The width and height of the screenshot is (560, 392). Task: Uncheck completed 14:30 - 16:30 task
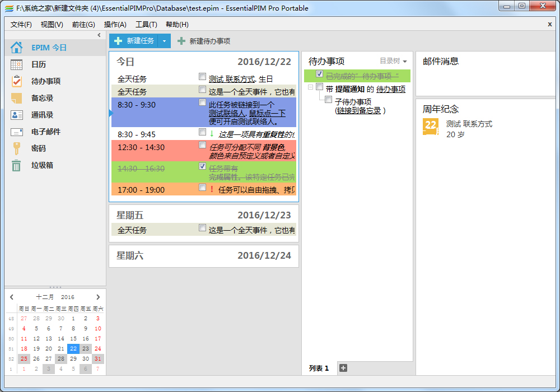pyautogui.click(x=203, y=166)
